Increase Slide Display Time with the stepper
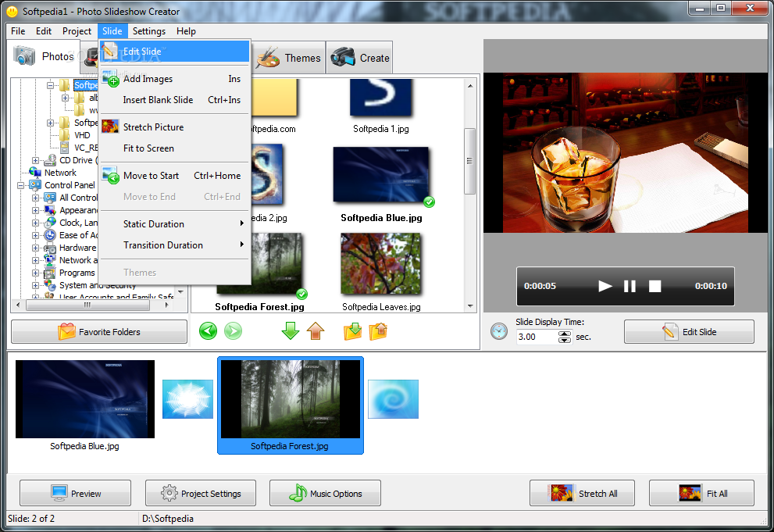774x532 pixels. pyautogui.click(x=564, y=333)
